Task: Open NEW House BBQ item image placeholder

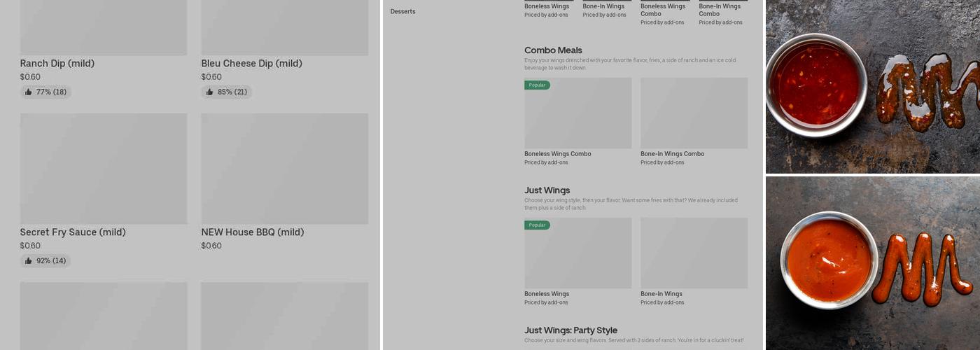Action: tap(284, 169)
